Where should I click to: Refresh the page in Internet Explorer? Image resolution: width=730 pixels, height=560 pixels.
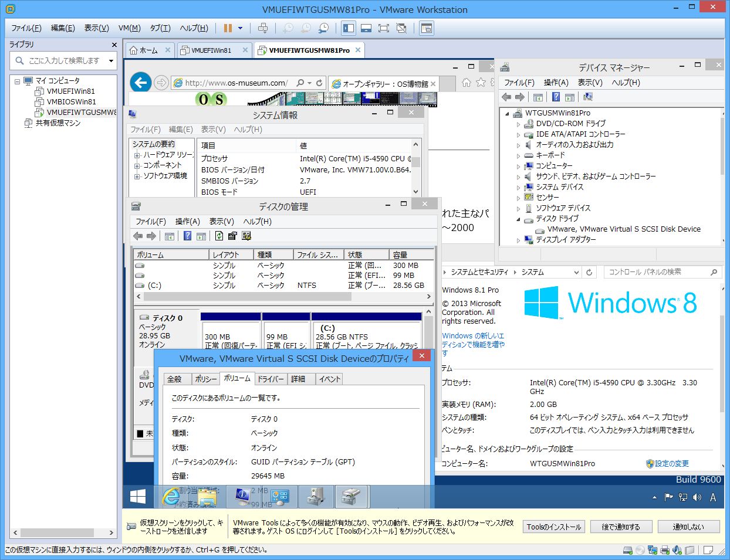(x=319, y=83)
